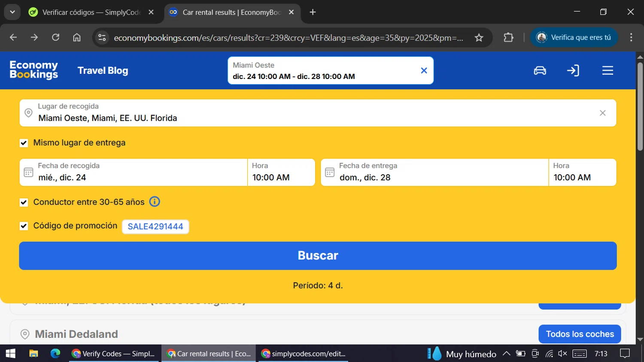The image size is (644, 362).
Task: Click the Miami Dedaland location pin
Action: point(25,334)
